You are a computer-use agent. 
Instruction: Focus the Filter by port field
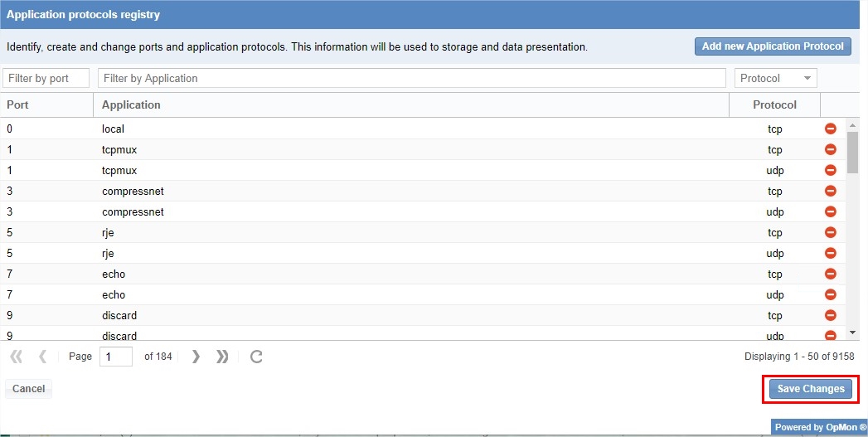click(x=46, y=78)
